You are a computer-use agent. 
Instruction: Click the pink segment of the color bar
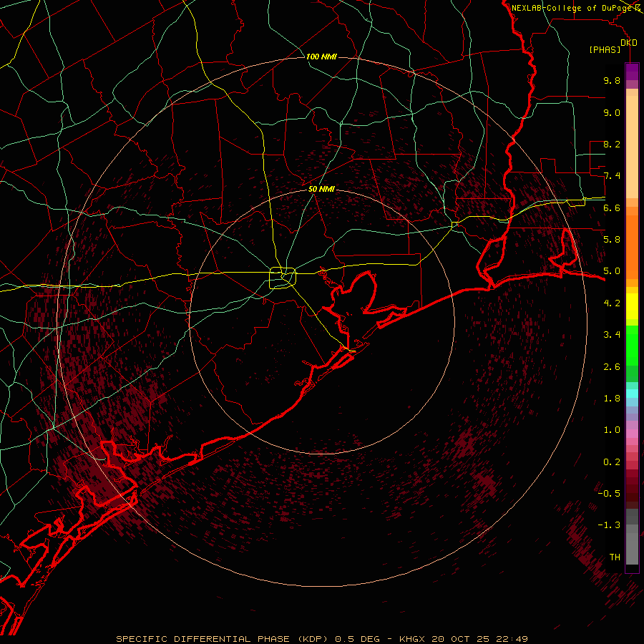click(x=632, y=434)
